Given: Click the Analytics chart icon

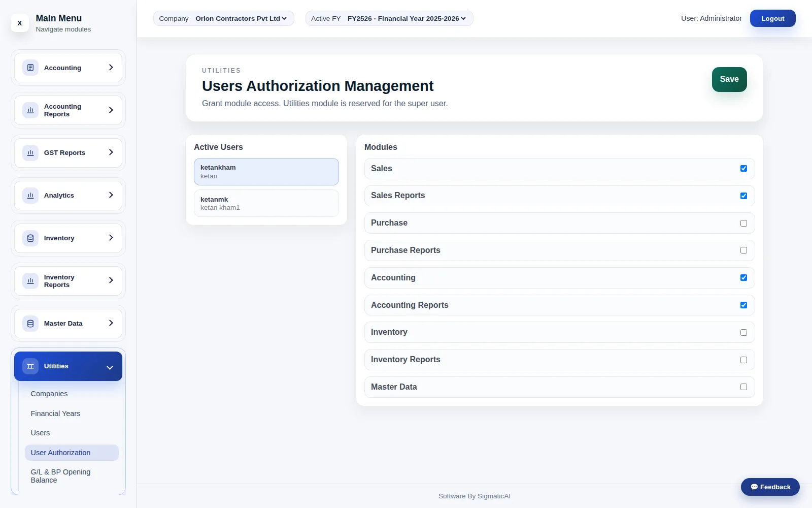Looking at the screenshot, I should coord(30,196).
